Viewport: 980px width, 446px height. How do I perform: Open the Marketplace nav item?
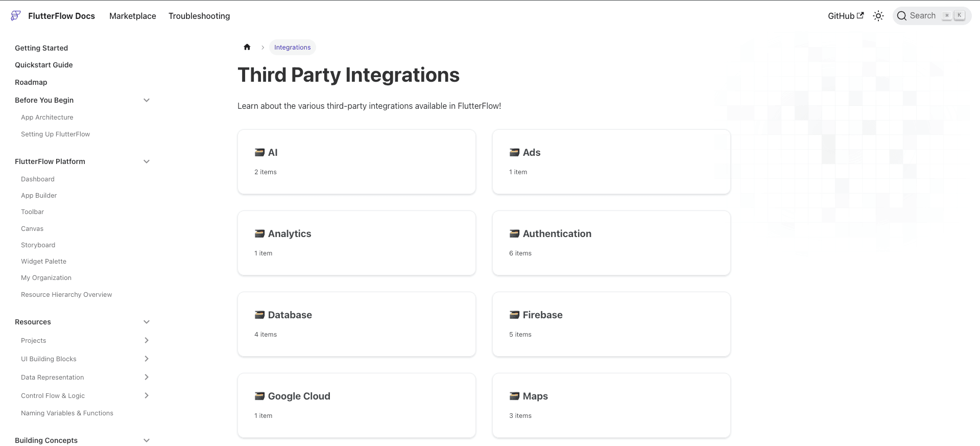coord(133,16)
